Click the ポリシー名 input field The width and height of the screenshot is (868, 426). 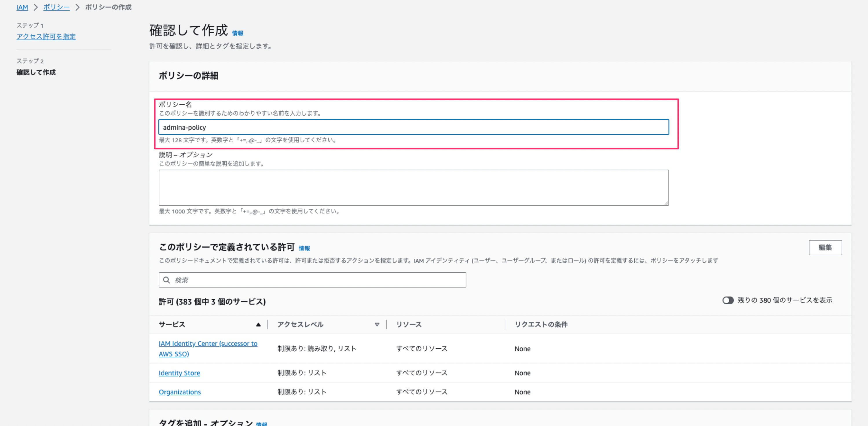[x=414, y=127]
